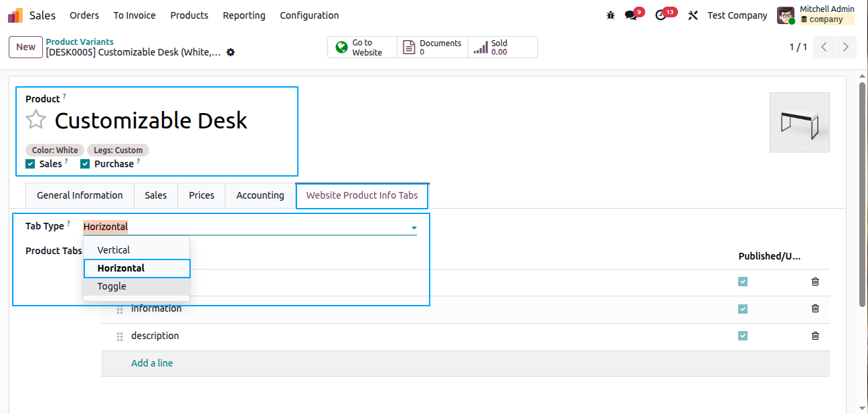This screenshot has height=414, width=868.
Task: Click the Tab Type dropdown arrow
Action: point(414,227)
